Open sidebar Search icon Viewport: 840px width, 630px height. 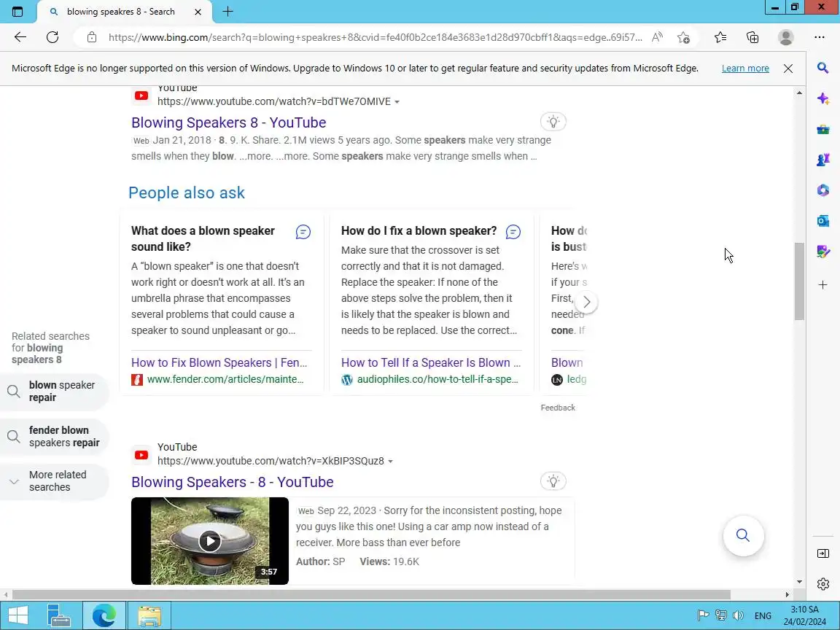(823, 68)
